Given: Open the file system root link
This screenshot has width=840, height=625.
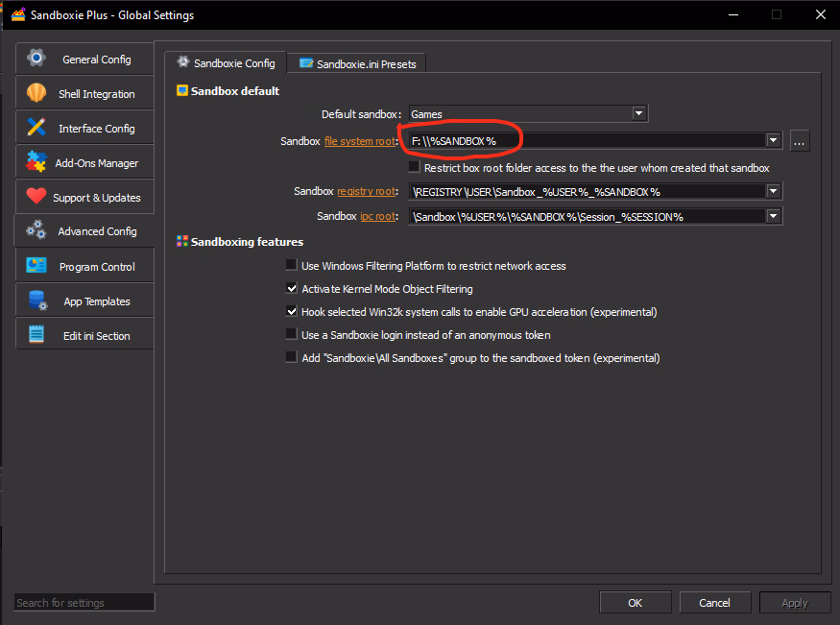Looking at the screenshot, I should pyautogui.click(x=360, y=141).
